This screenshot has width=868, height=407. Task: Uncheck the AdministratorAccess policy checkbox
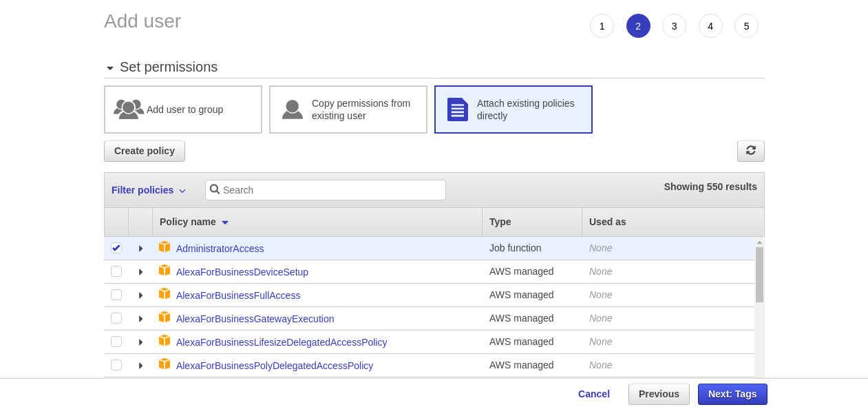click(116, 248)
